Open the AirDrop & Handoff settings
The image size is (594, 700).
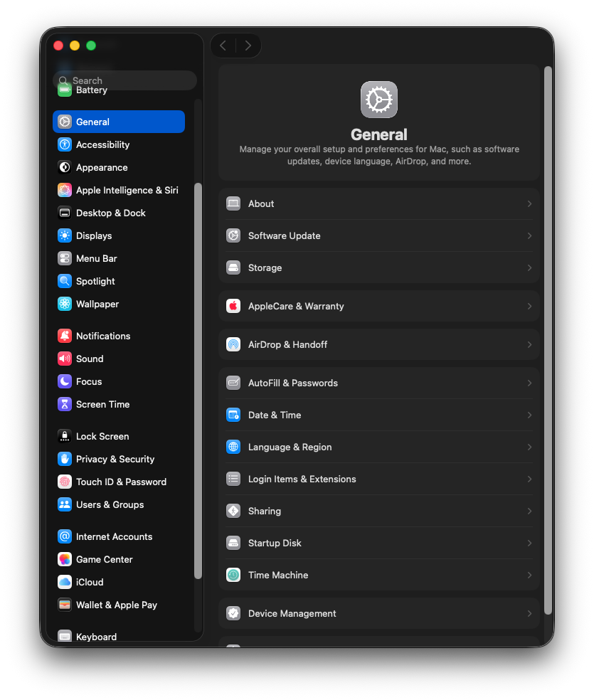pyautogui.click(x=379, y=344)
